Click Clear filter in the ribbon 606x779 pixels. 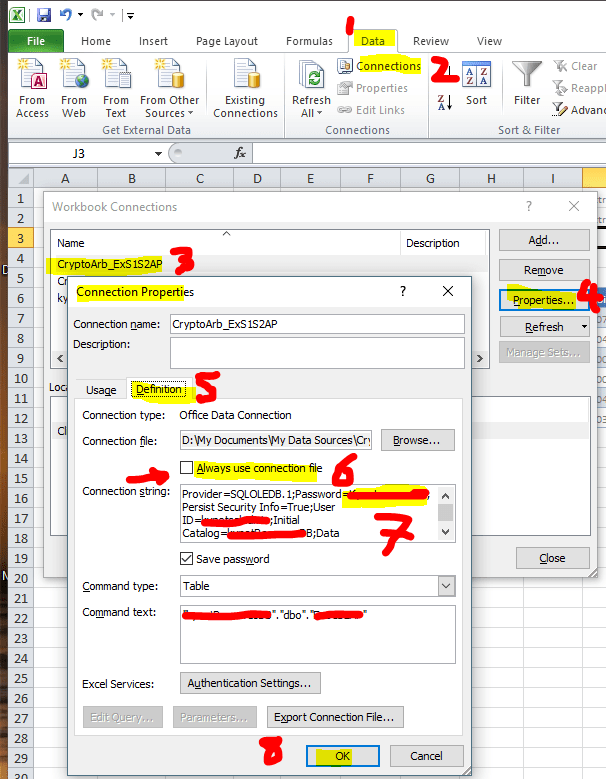[575, 66]
